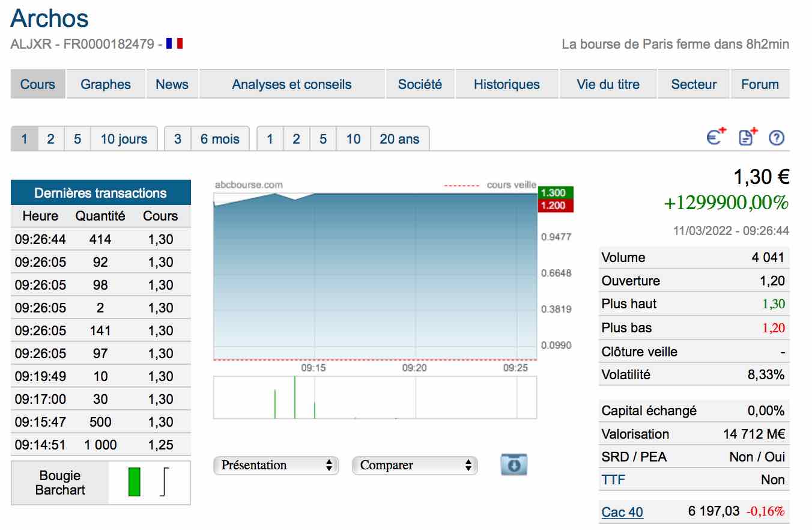Screen dimensions: 812x530
Task: Click the Ouverture value 1,20
Action: click(x=772, y=281)
